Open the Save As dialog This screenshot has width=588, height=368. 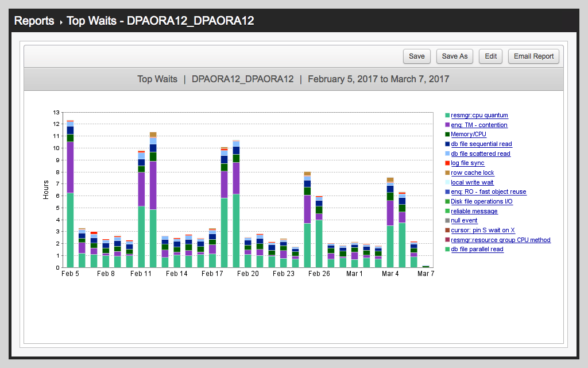455,56
